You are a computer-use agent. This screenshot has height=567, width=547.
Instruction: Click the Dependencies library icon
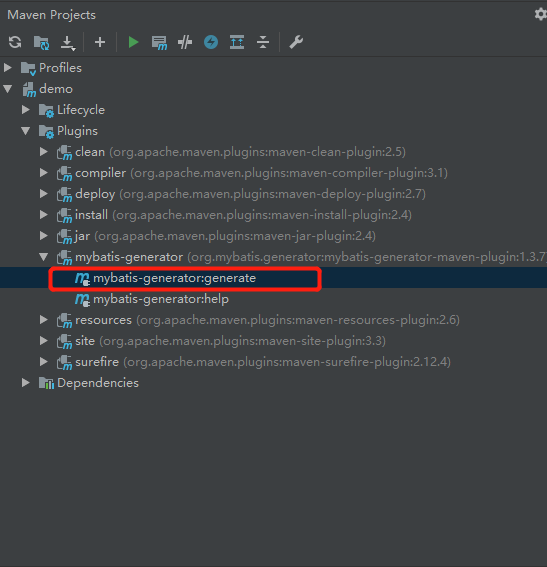[46, 383]
